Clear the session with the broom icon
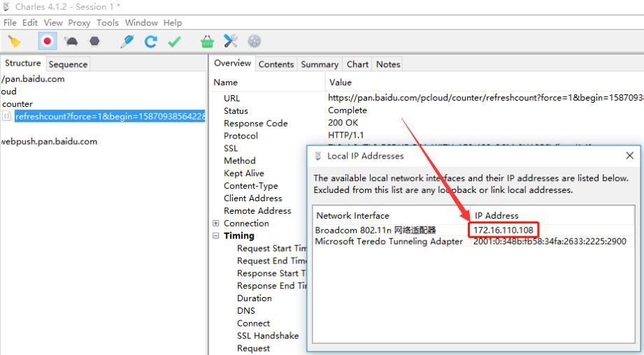644x355 pixels. [x=15, y=41]
